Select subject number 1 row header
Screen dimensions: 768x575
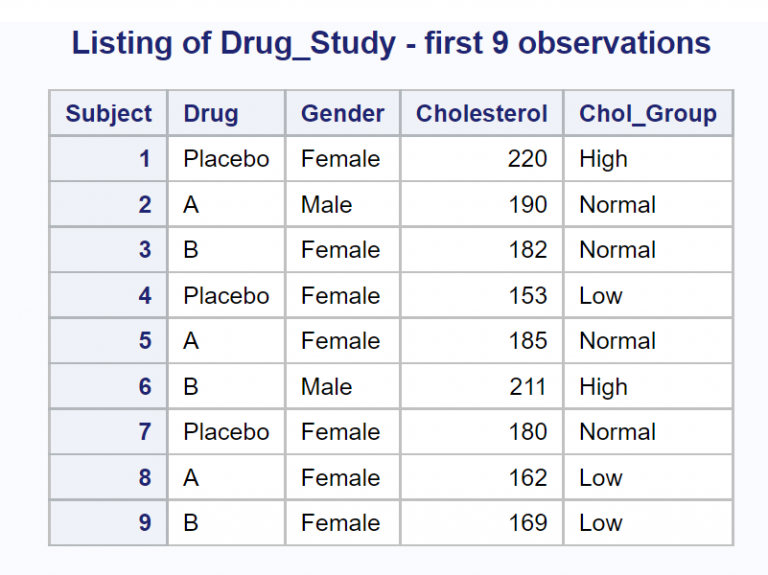point(145,159)
